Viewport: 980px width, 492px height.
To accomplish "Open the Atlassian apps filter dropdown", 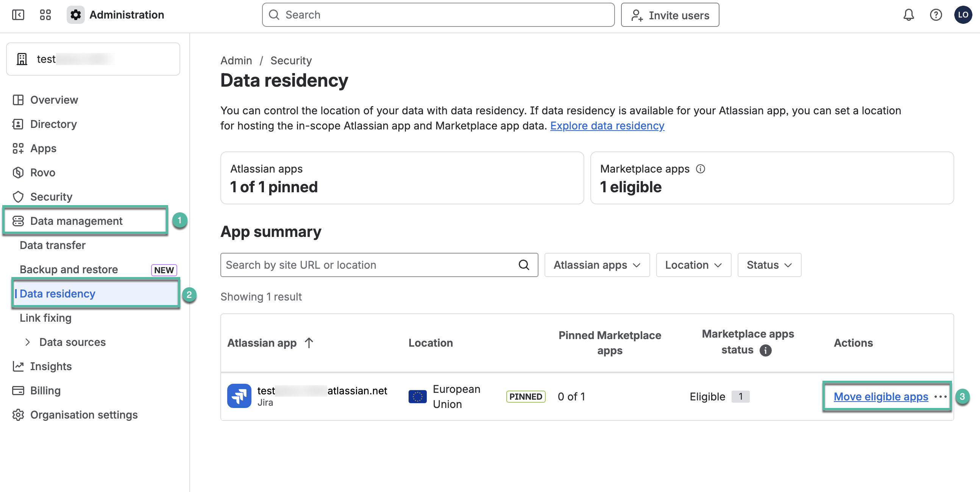I will pos(597,265).
